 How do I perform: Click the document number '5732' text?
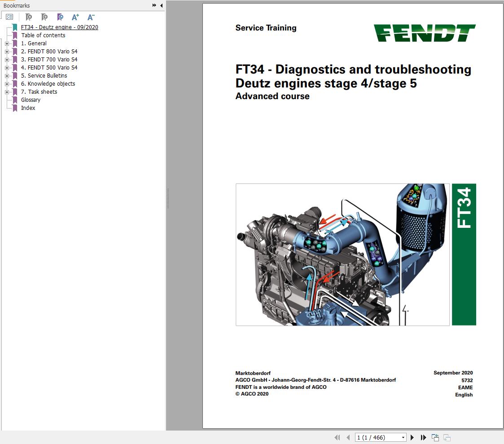pyautogui.click(x=467, y=380)
